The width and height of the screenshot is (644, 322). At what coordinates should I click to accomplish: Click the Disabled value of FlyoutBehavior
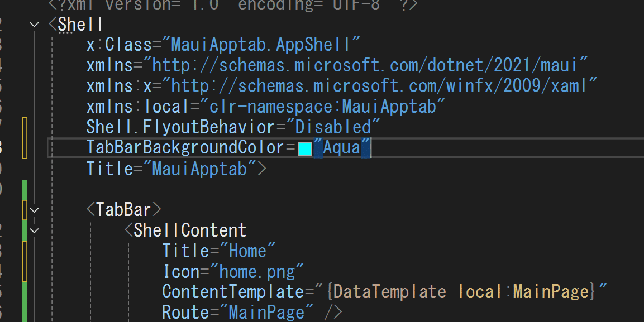(x=333, y=127)
